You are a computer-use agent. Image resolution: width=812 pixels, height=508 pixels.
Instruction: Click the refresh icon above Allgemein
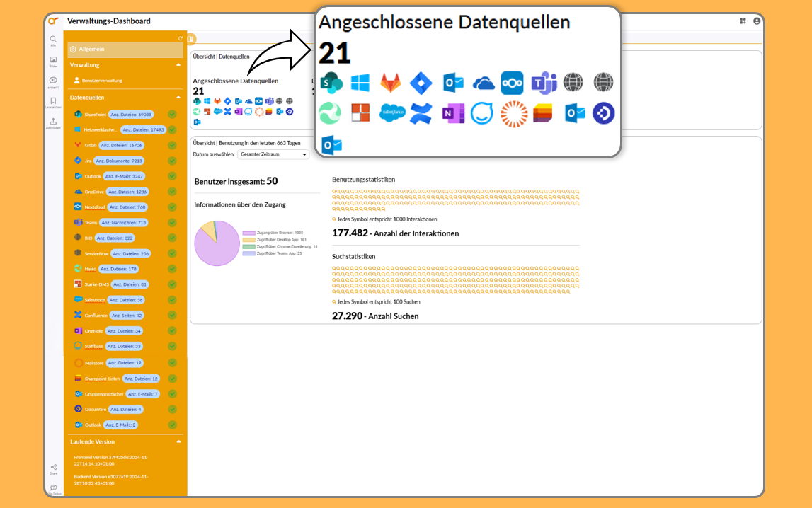click(181, 38)
